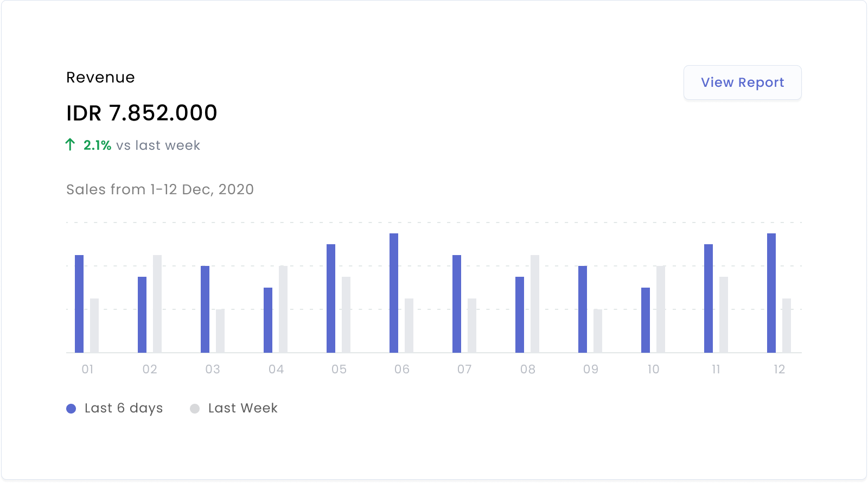
Task: Toggle the Last Week legend dot
Action: pos(195,409)
